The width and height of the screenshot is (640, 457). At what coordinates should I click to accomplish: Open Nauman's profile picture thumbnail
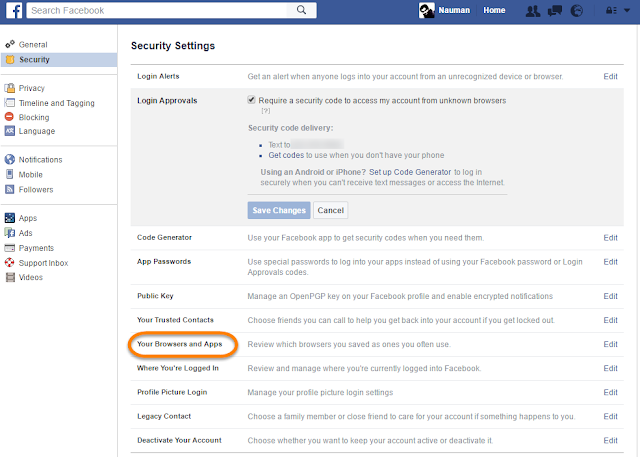(x=427, y=10)
